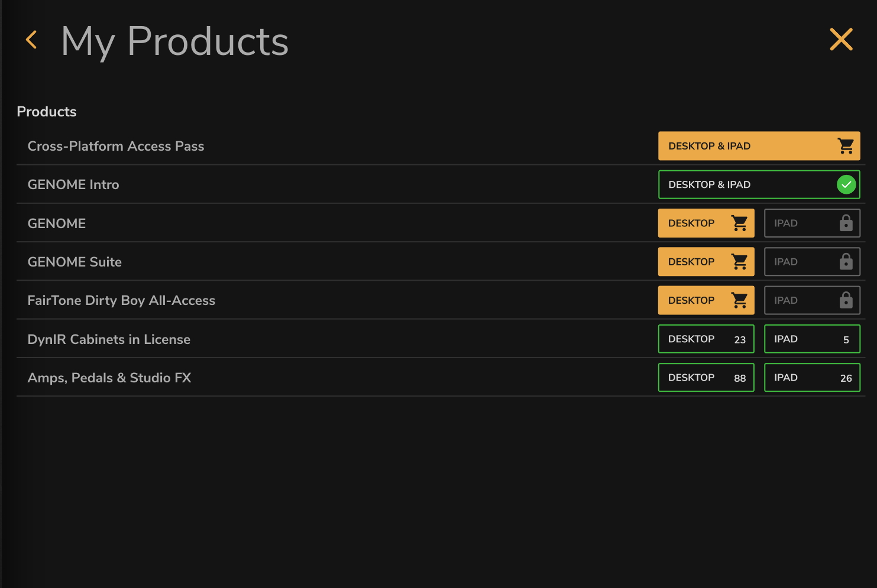Go back using the orange back chevron
877x588 pixels.
point(32,40)
